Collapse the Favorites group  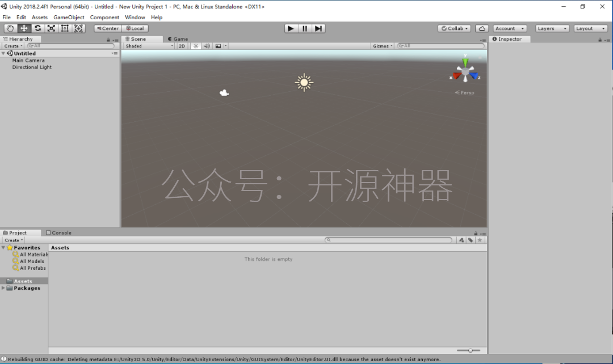click(3, 248)
